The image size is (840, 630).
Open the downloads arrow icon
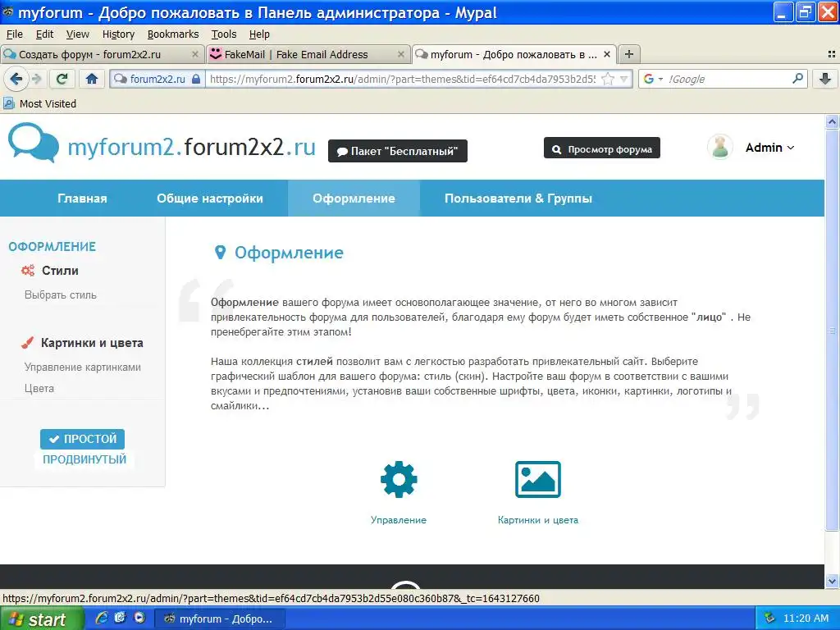(x=825, y=79)
